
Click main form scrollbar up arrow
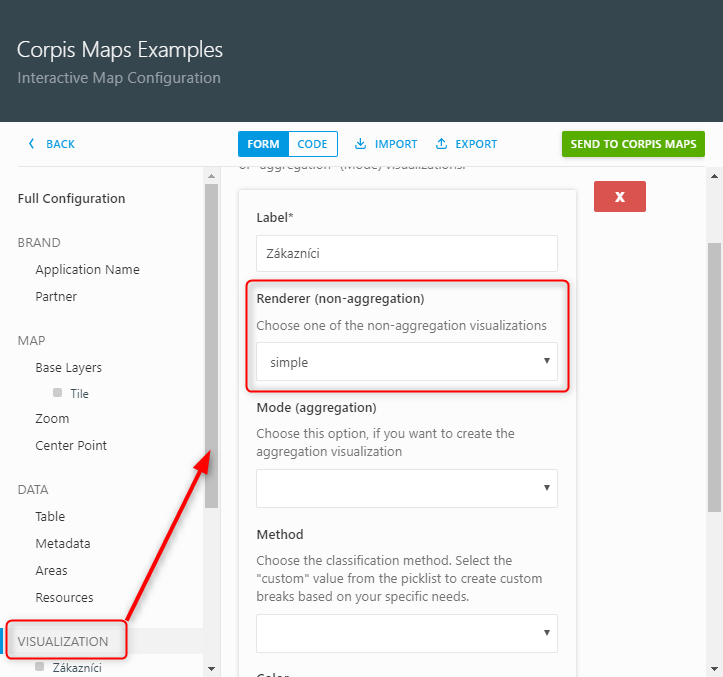714,176
